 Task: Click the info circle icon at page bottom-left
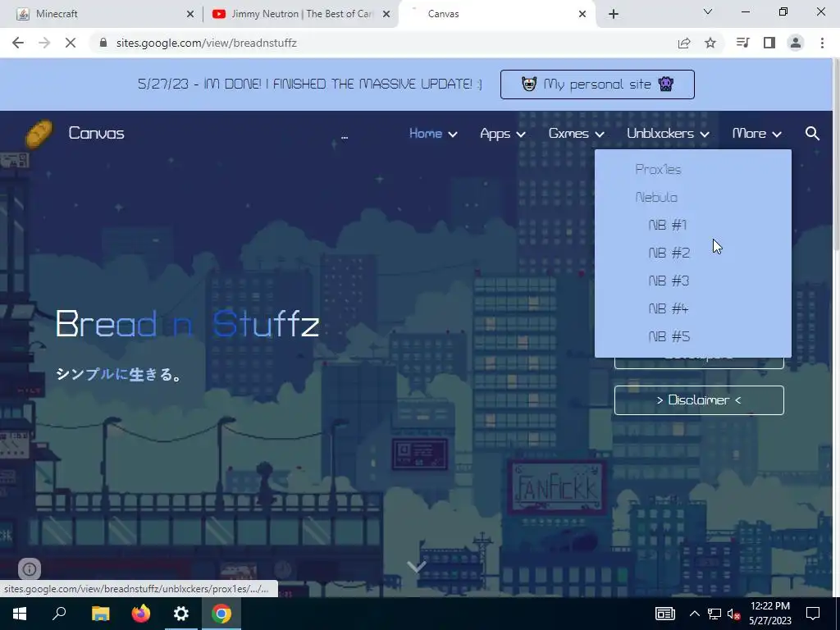pyautogui.click(x=30, y=569)
